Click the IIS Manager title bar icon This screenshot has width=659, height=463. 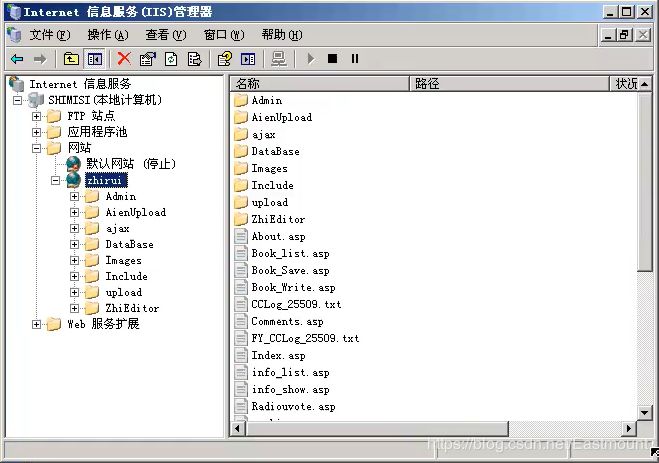14,11
